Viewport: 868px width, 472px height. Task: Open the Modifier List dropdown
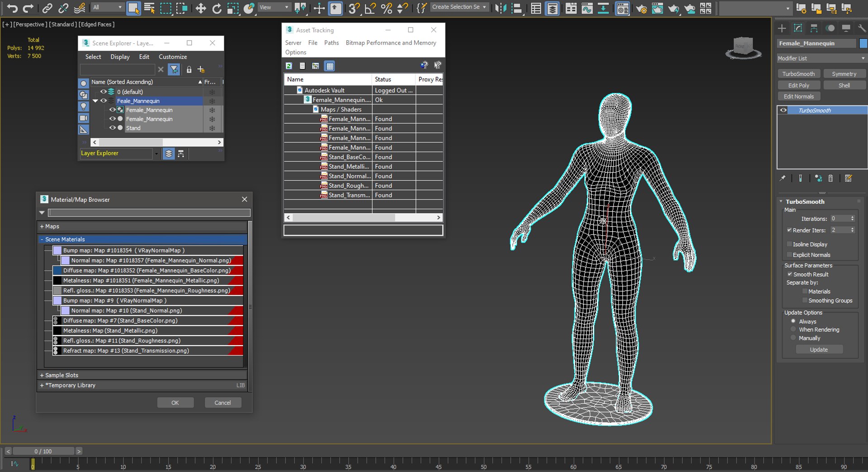(x=821, y=58)
